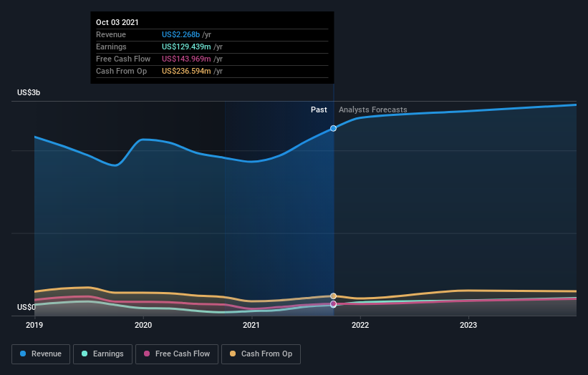Click the Past label on chart

319,109
